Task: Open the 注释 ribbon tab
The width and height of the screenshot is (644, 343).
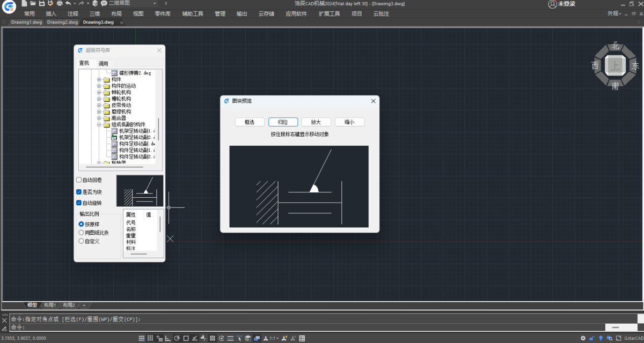Action: point(73,13)
